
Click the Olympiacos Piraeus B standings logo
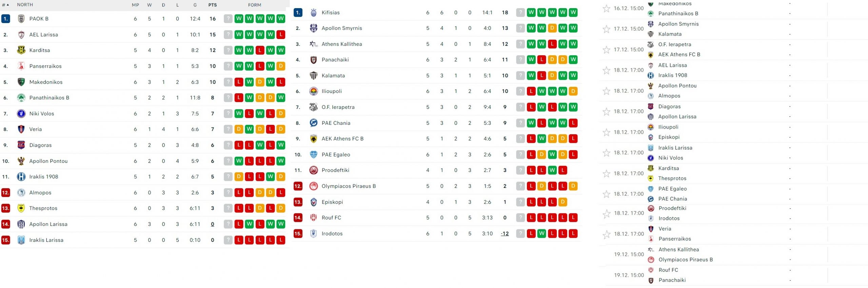click(314, 186)
